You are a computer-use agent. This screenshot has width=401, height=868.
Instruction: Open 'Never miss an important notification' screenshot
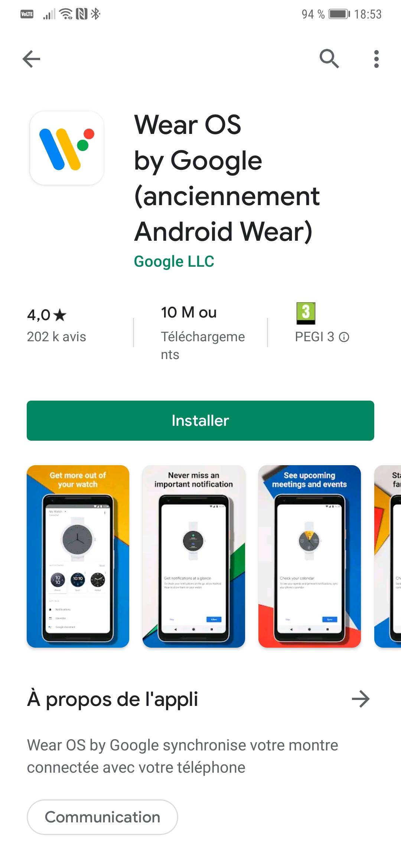click(x=194, y=556)
